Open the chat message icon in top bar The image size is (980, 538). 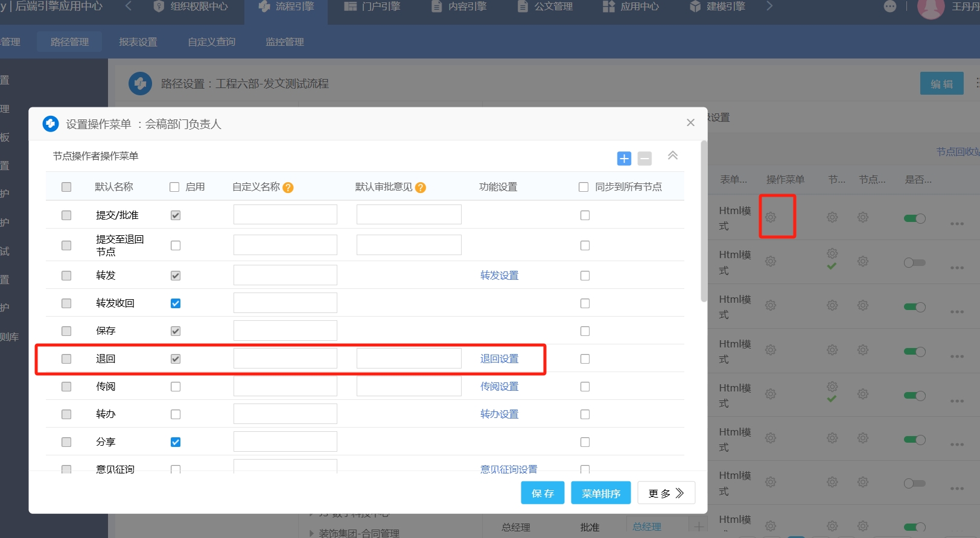(889, 7)
